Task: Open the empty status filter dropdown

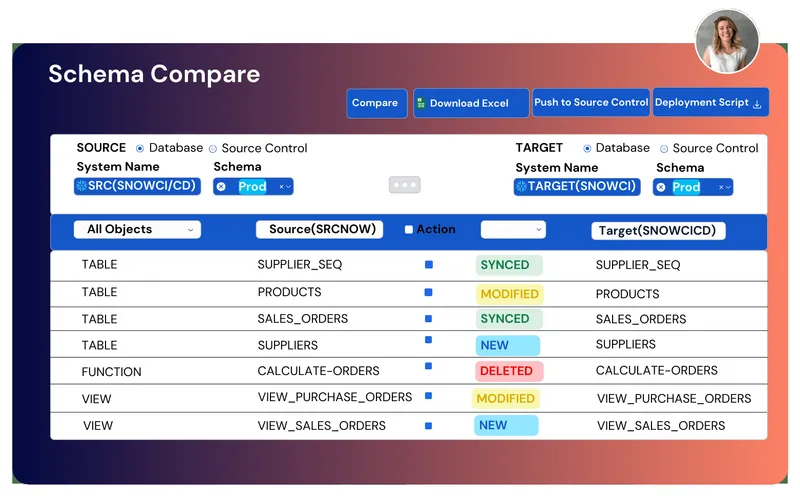Action: (513, 230)
